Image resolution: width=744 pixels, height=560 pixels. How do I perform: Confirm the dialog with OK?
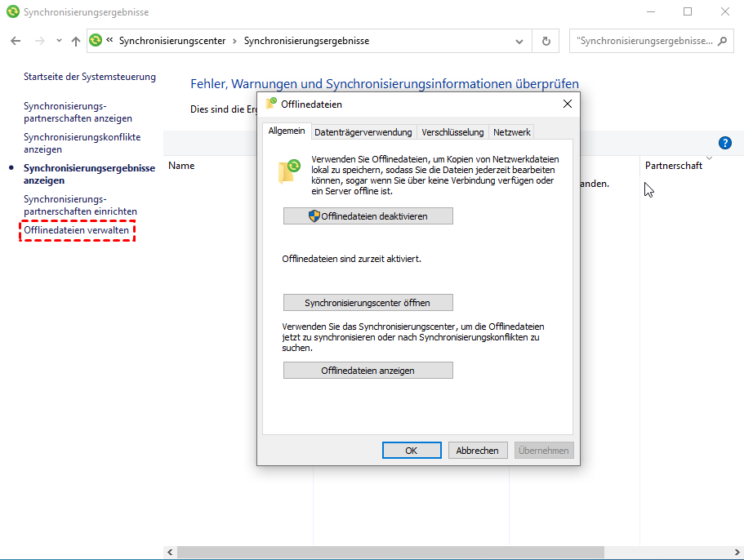pyautogui.click(x=412, y=451)
